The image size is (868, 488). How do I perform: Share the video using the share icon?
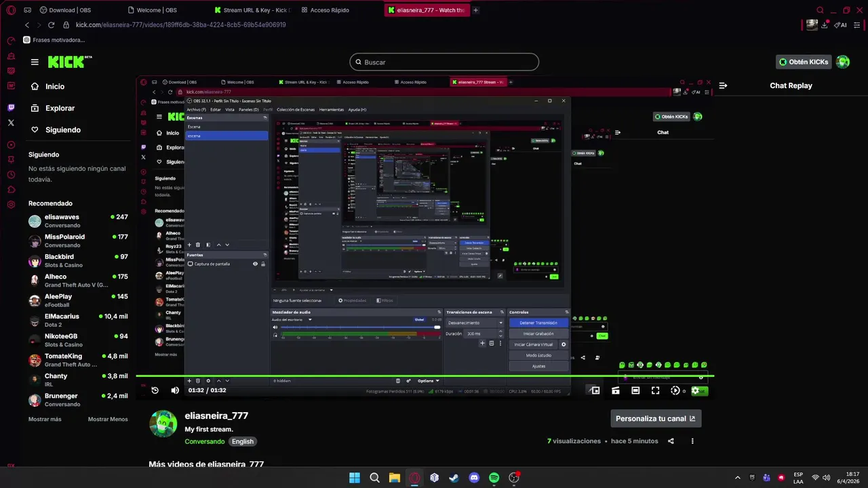(x=671, y=441)
